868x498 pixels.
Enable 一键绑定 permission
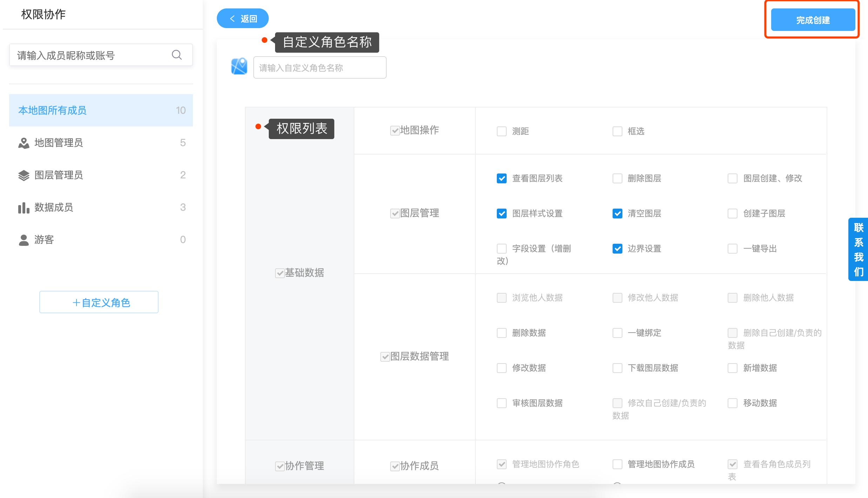click(x=617, y=333)
